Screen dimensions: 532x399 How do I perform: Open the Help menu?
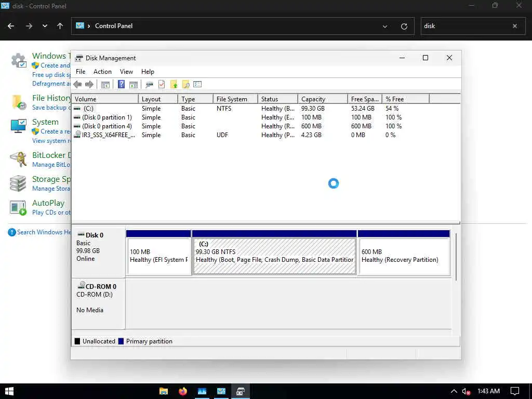pos(148,72)
